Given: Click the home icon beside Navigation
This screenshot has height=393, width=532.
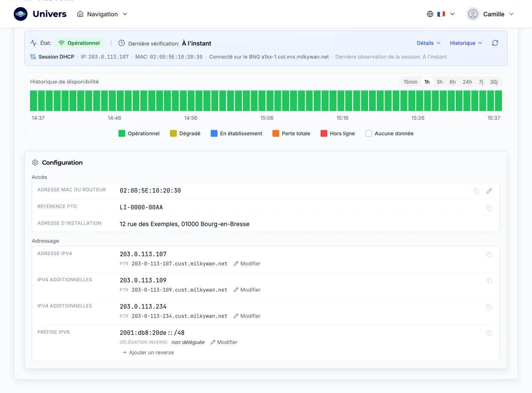Looking at the screenshot, I should click(x=80, y=14).
